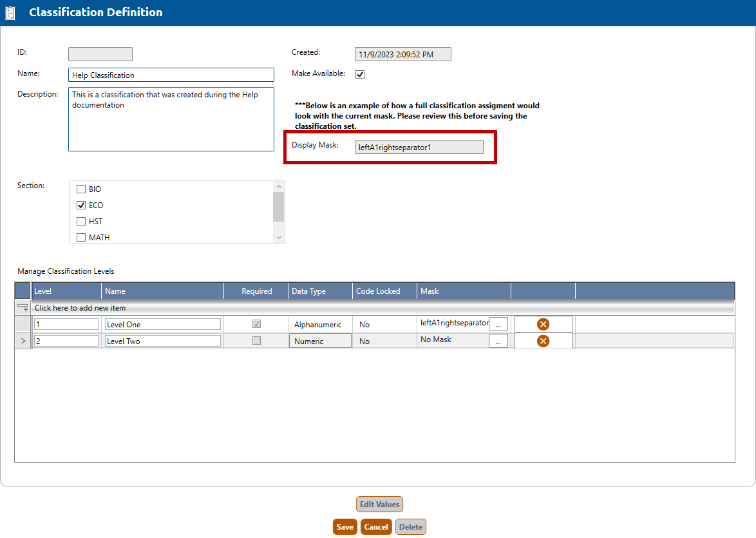The height and width of the screenshot is (538, 756).
Task: Save the classification definition
Action: pyautogui.click(x=345, y=526)
